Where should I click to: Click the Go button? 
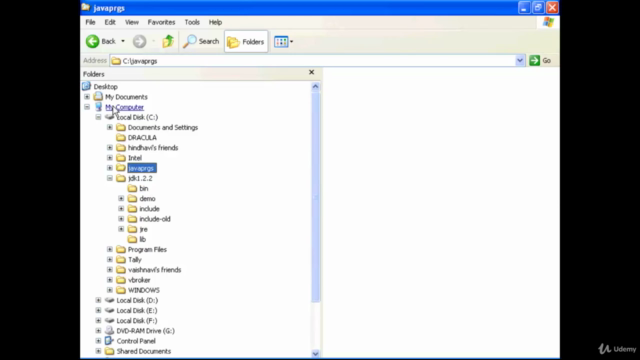[x=540, y=60]
